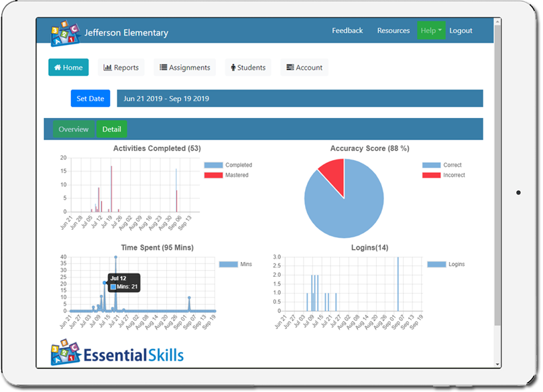Toggle the Logins legend entry
Image resolution: width=543 pixels, height=392 pixels.
coord(451,264)
